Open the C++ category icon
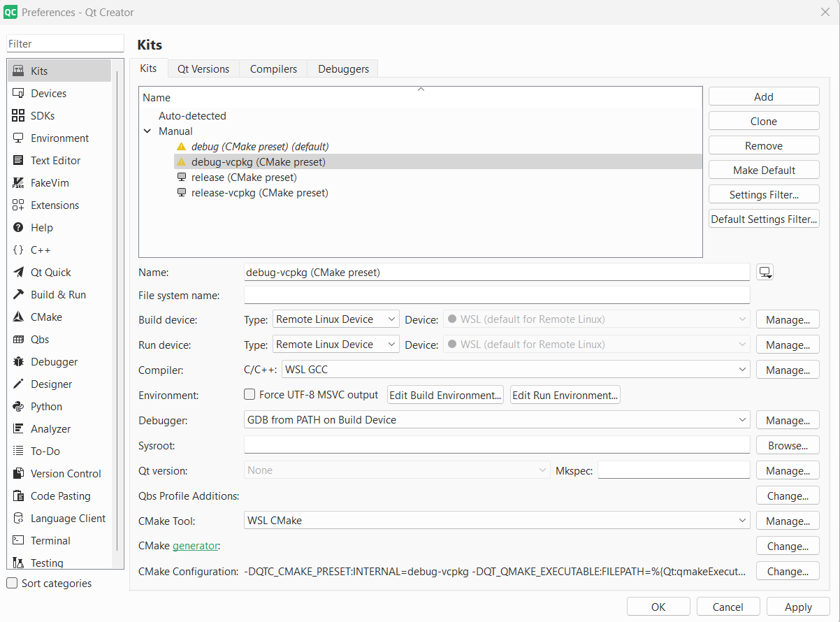Image resolution: width=840 pixels, height=622 pixels. click(x=19, y=249)
